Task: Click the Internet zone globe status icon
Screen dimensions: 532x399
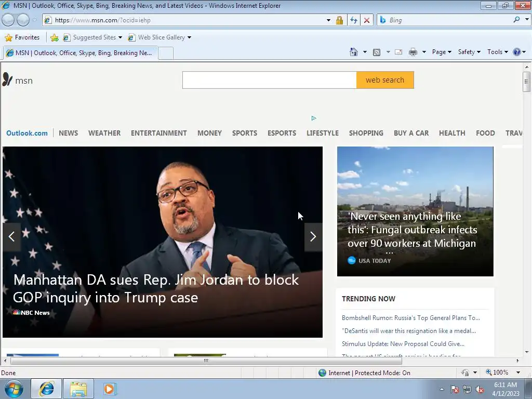Action: (x=322, y=373)
